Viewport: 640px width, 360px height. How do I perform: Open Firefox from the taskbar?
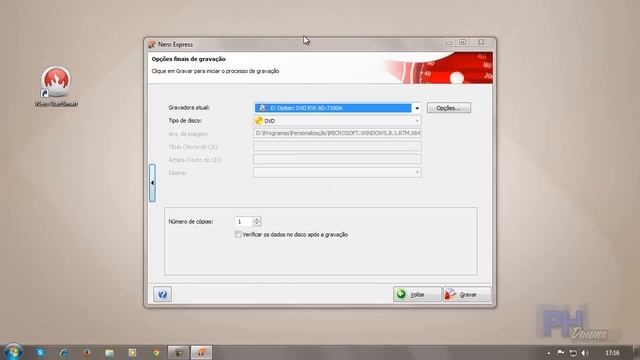point(87,352)
